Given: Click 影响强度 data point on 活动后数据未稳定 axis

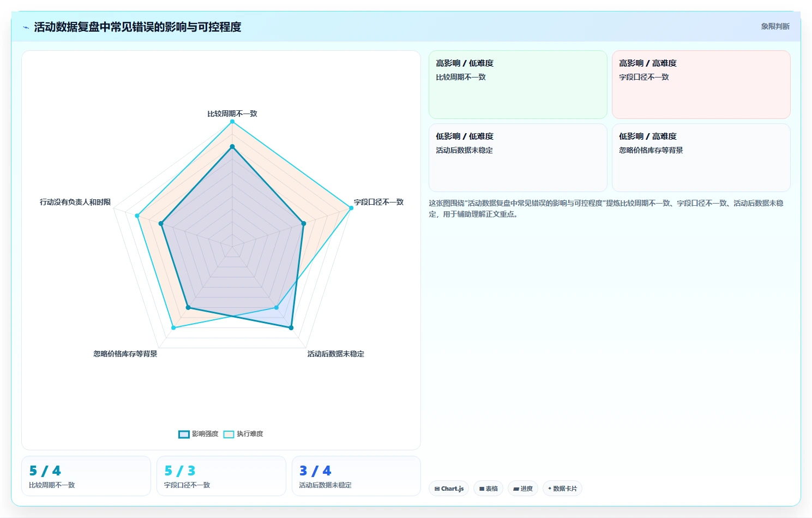Looking at the screenshot, I should [x=291, y=328].
